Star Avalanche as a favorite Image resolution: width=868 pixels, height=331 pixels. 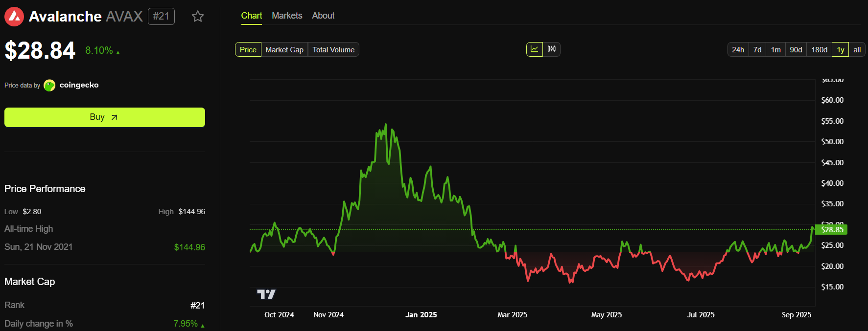198,17
